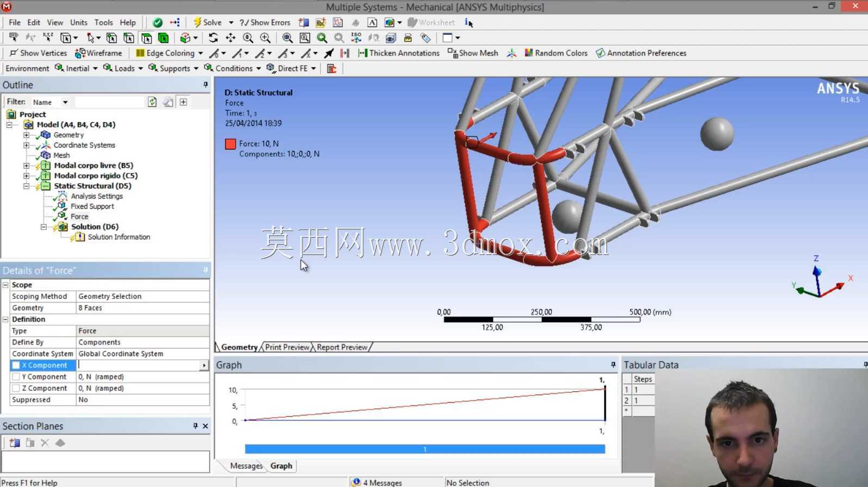Viewport: 868px width, 487px height.
Task: Click the Tags toolbar icon
Action: click(426, 38)
